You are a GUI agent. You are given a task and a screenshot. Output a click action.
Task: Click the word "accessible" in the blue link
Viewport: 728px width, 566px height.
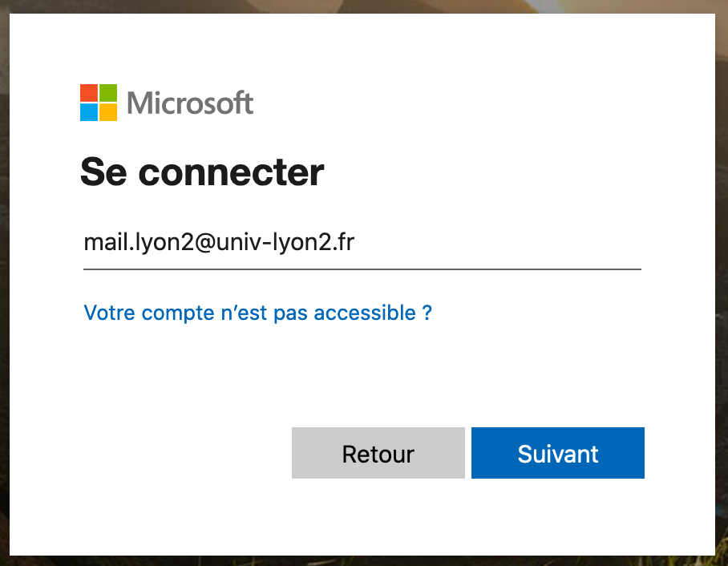coord(365,313)
